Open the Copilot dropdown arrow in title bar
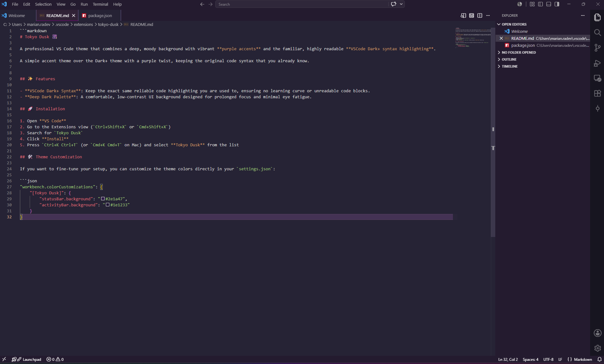Viewport: 604px width, 364px height. coord(401,4)
